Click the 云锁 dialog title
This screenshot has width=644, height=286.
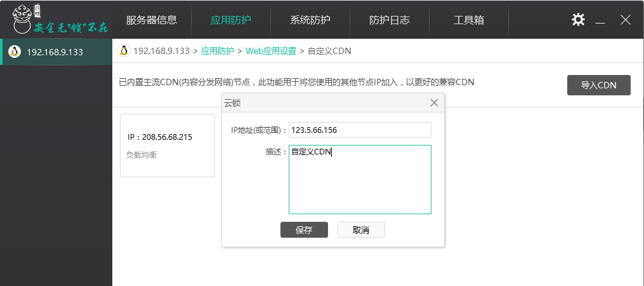click(x=232, y=104)
